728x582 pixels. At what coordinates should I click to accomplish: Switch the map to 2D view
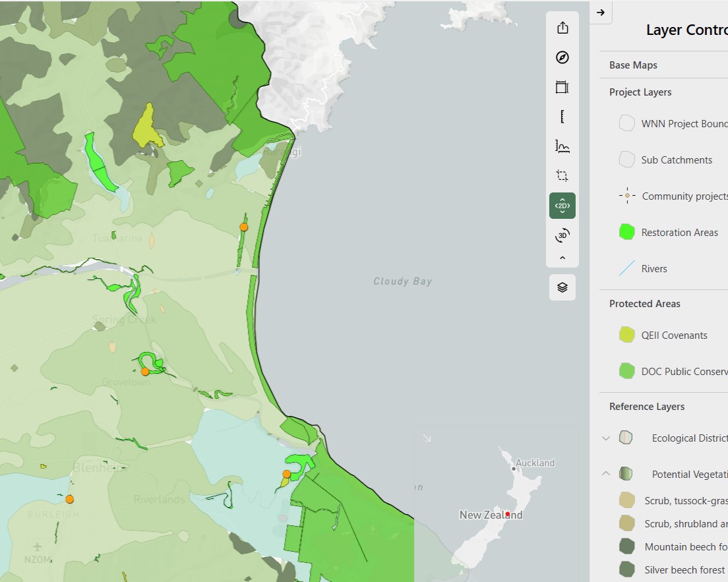[562, 206]
